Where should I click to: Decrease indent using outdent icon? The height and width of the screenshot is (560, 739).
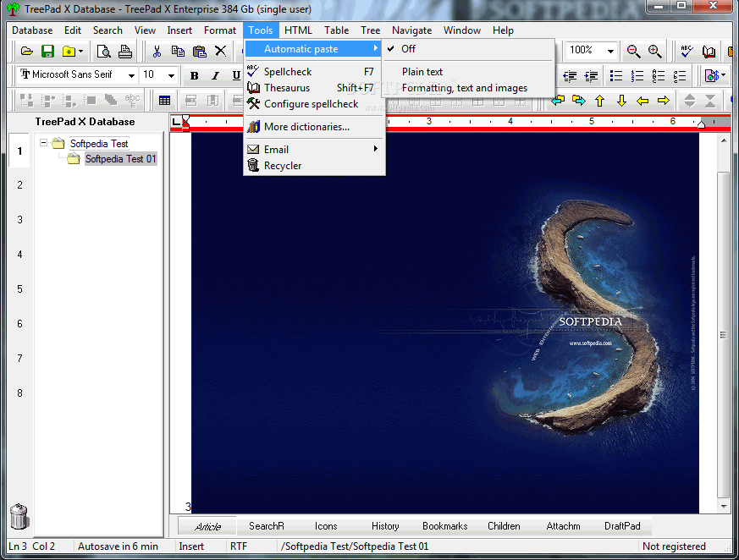tap(570, 75)
